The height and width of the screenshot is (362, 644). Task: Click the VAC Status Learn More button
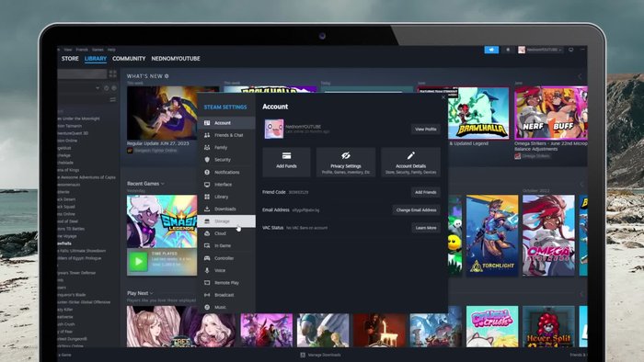426,228
